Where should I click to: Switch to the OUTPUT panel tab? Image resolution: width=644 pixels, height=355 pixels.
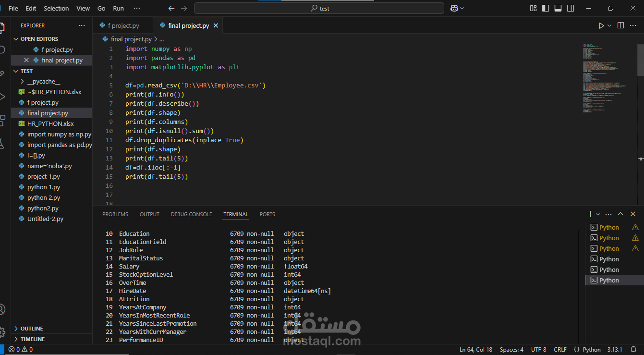[x=149, y=214]
